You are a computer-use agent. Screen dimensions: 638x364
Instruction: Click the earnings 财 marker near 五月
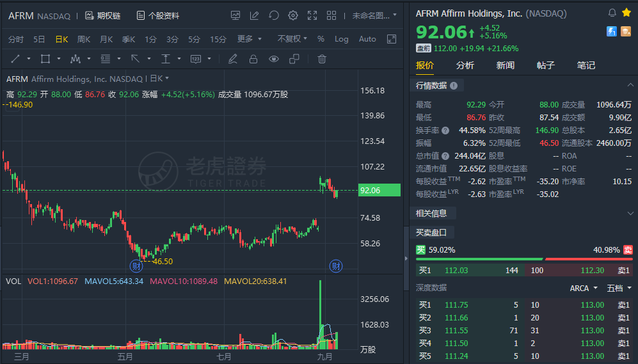click(136, 267)
